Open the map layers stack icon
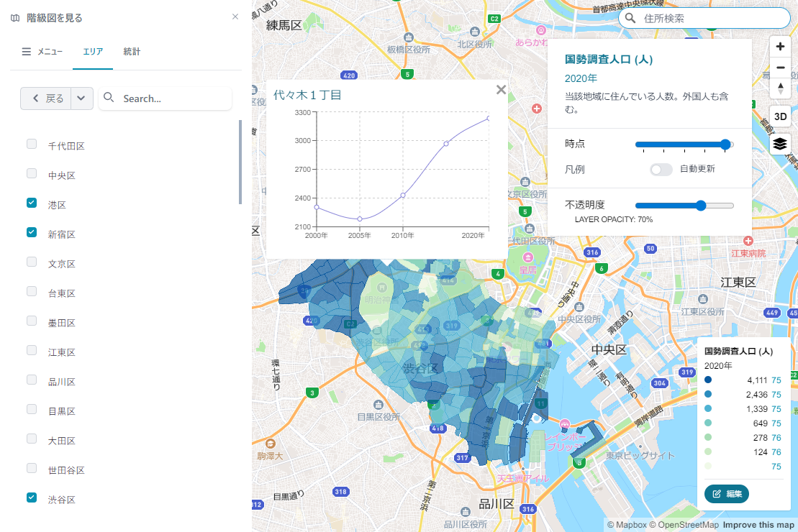This screenshot has height=532, width=798. click(780, 144)
